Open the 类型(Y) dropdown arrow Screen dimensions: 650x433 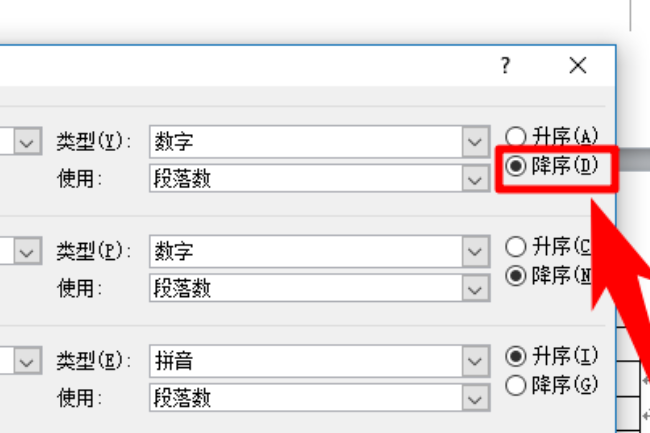[x=474, y=142]
